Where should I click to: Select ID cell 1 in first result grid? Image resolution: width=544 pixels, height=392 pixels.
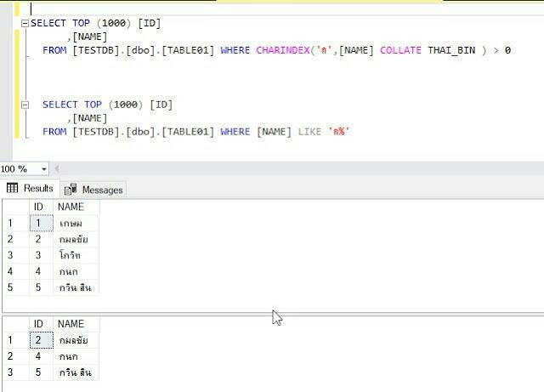(x=42, y=223)
